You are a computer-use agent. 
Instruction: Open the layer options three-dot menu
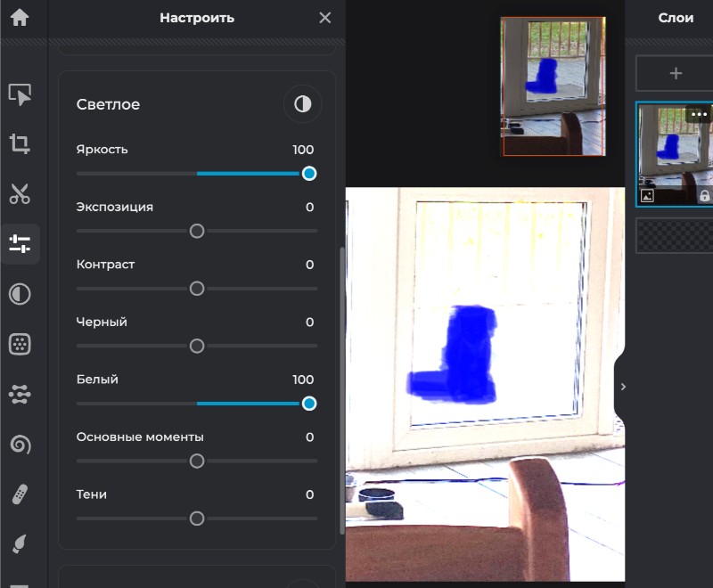[x=699, y=114]
